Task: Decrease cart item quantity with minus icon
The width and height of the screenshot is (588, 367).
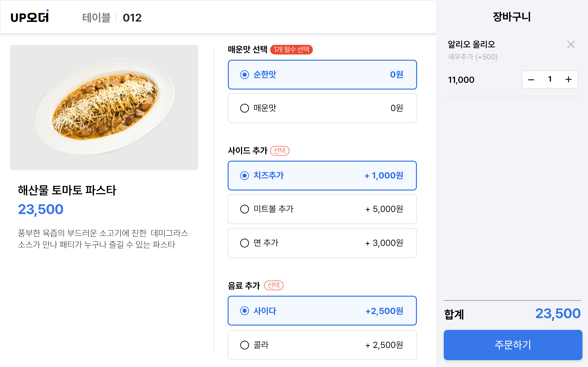Action: pos(531,80)
